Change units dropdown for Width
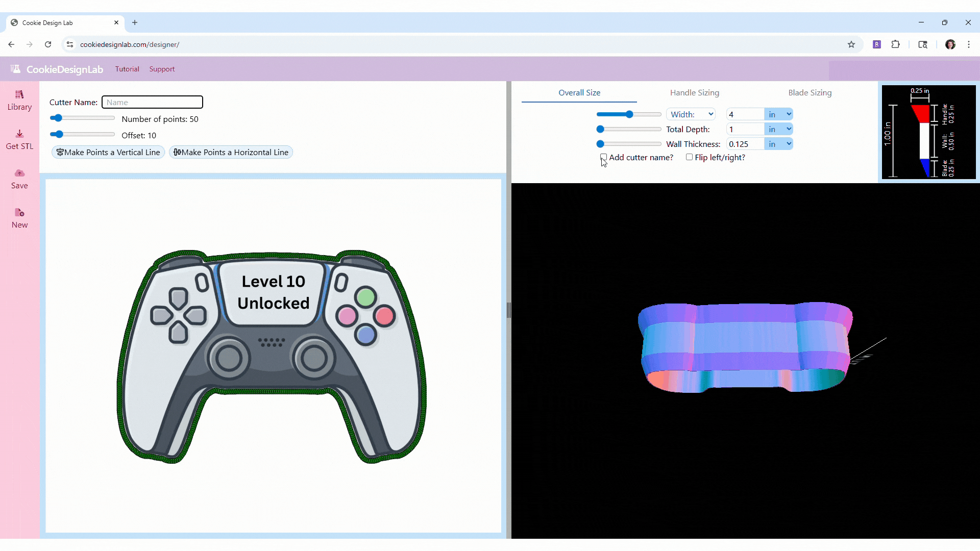Image resolution: width=980 pixels, height=551 pixels. (x=779, y=114)
